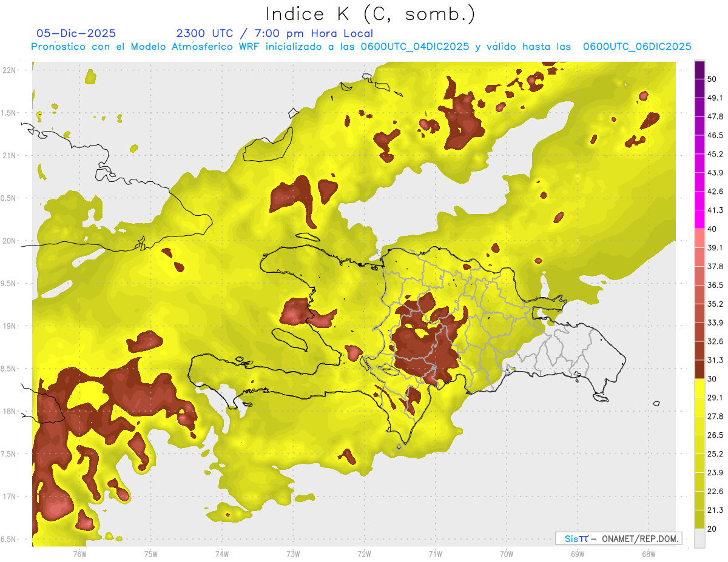Pick the bright yellow swatch between 29.1 and 30
Screen dimensions: 728x562
(699, 388)
